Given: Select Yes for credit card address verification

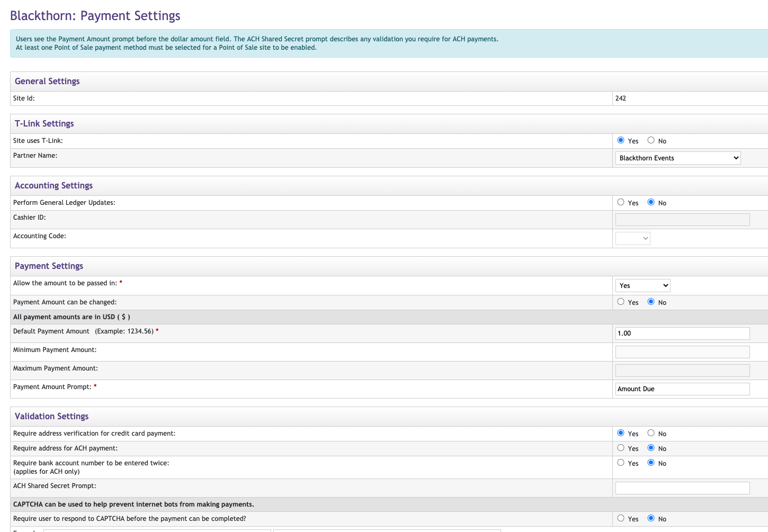Looking at the screenshot, I should (x=621, y=433).
